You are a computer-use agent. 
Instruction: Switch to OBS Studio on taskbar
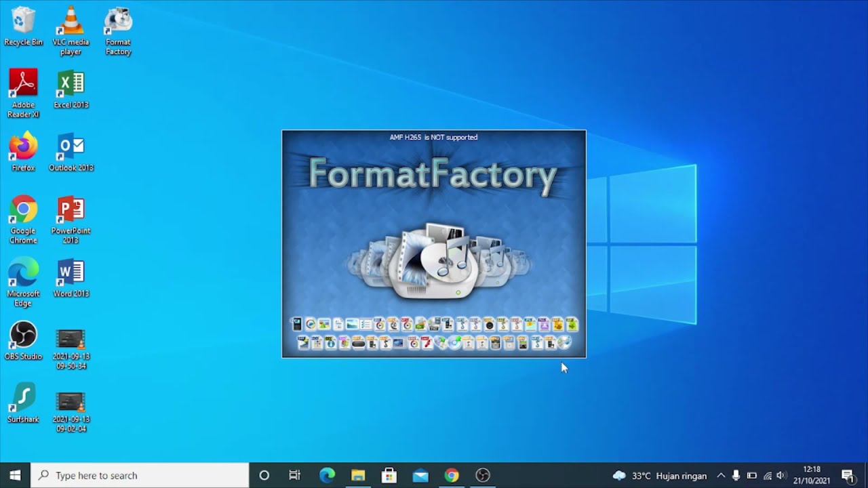click(483, 475)
